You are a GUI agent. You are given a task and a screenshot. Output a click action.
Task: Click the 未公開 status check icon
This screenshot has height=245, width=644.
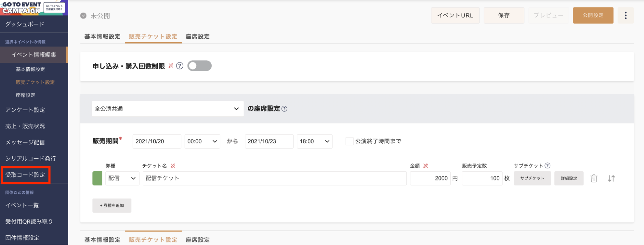(x=83, y=15)
